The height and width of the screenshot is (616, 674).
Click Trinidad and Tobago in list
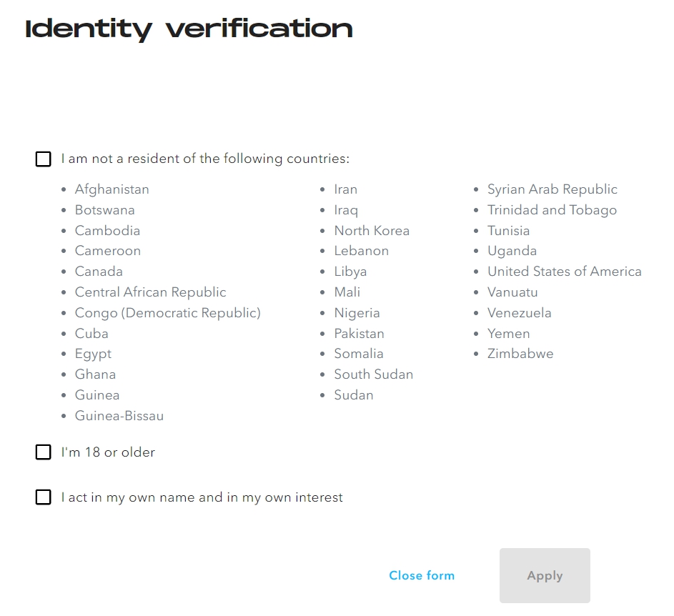[x=552, y=210]
